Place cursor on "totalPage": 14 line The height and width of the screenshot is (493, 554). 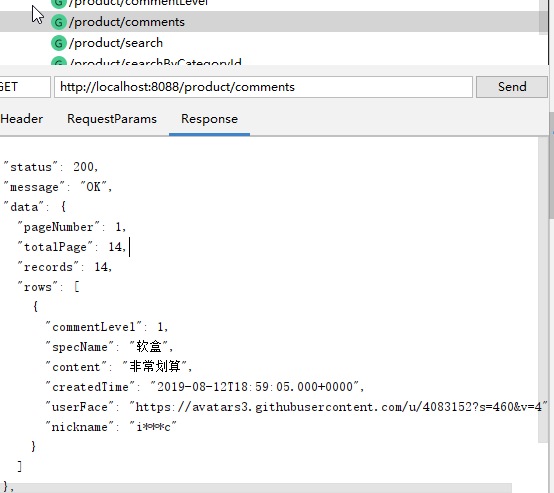pyautogui.click(x=72, y=247)
